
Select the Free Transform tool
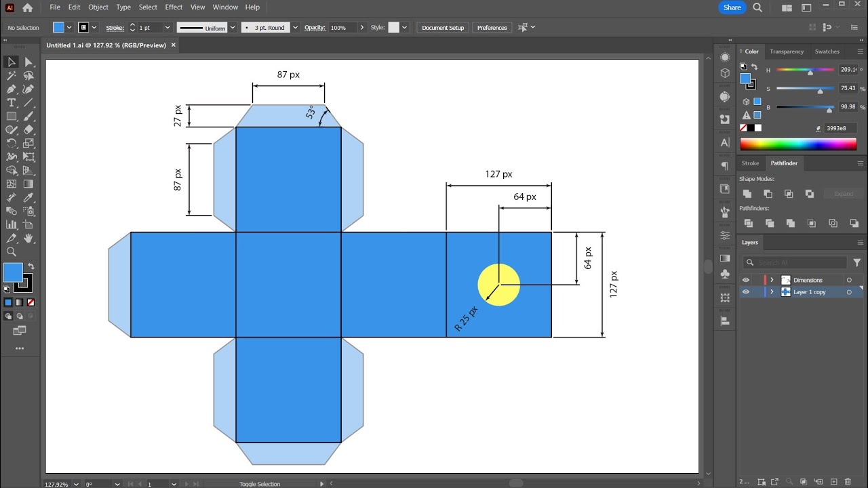click(x=28, y=157)
